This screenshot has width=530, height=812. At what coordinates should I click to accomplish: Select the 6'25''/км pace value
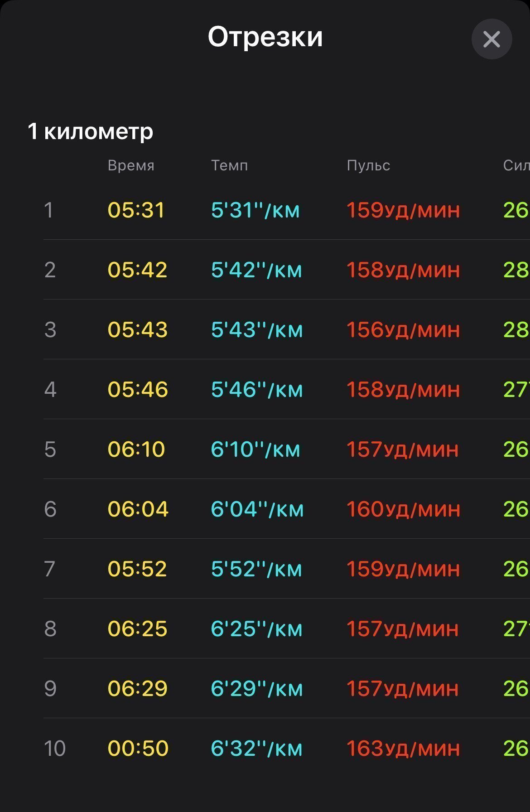coord(256,629)
